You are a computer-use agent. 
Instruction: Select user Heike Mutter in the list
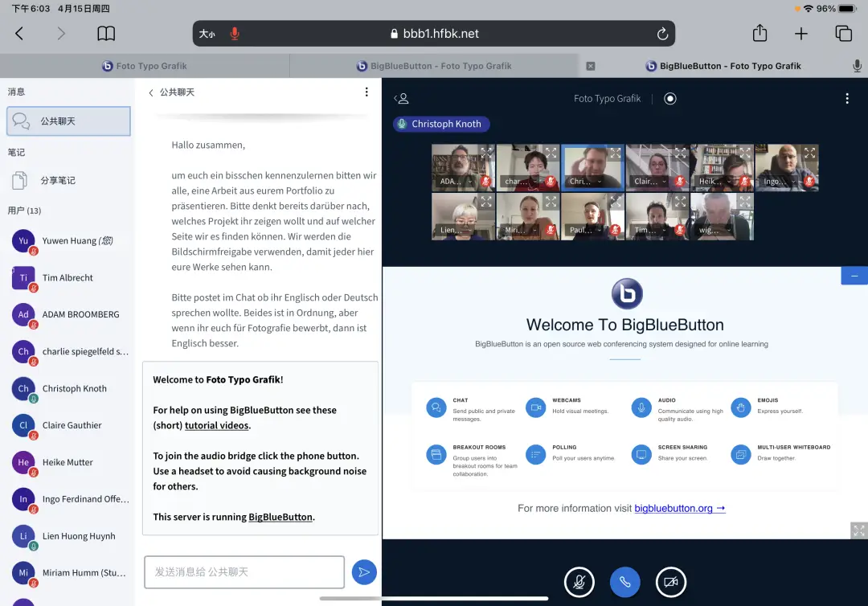(68, 462)
